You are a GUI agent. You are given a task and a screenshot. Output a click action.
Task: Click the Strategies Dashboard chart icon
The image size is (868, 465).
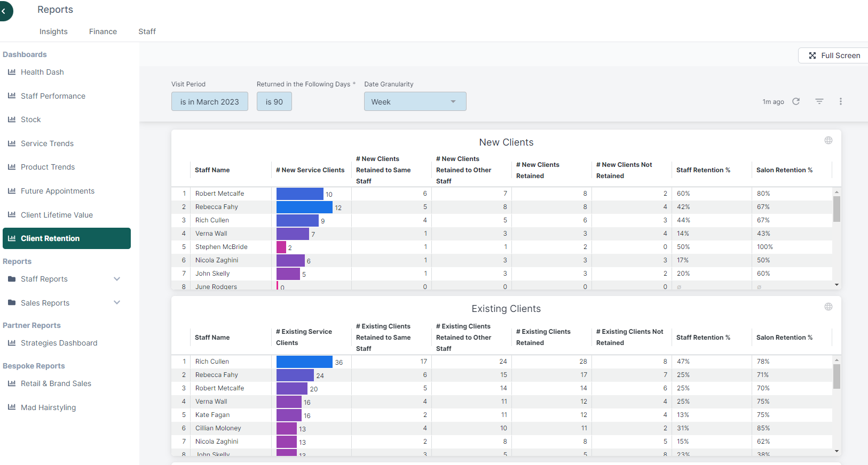click(12, 343)
